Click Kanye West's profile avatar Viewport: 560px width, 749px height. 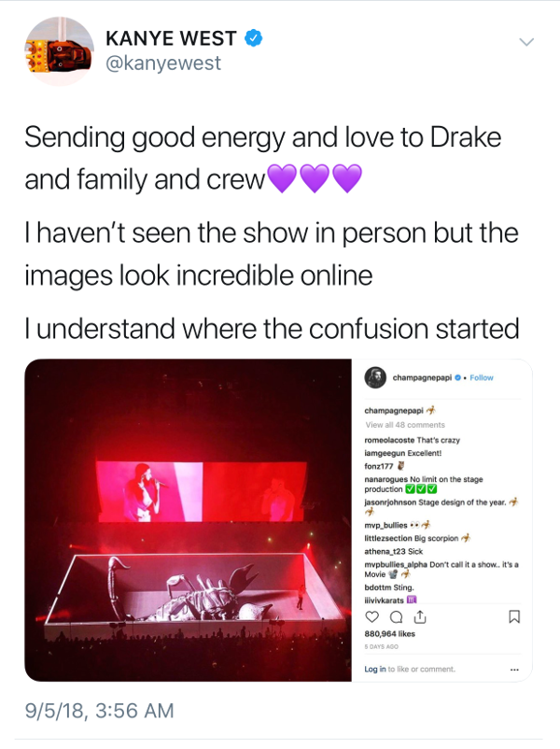click(59, 51)
